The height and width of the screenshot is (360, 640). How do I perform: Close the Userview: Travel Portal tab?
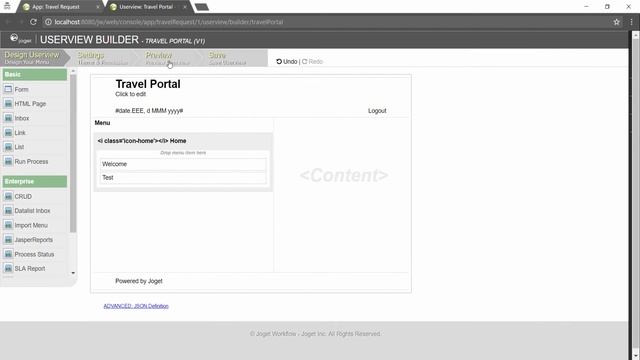tap(185, 7)
